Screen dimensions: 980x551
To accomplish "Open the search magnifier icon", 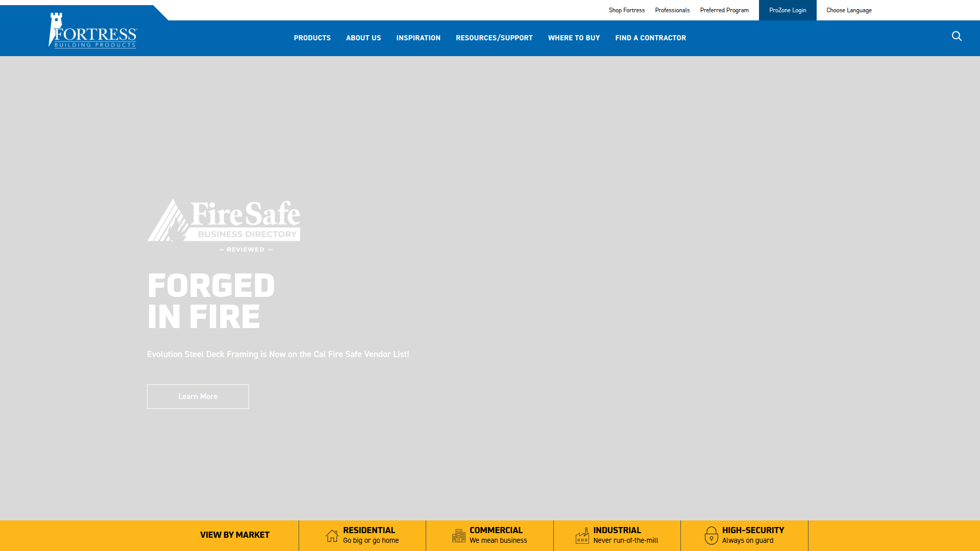I will click(x=957, y=36).
